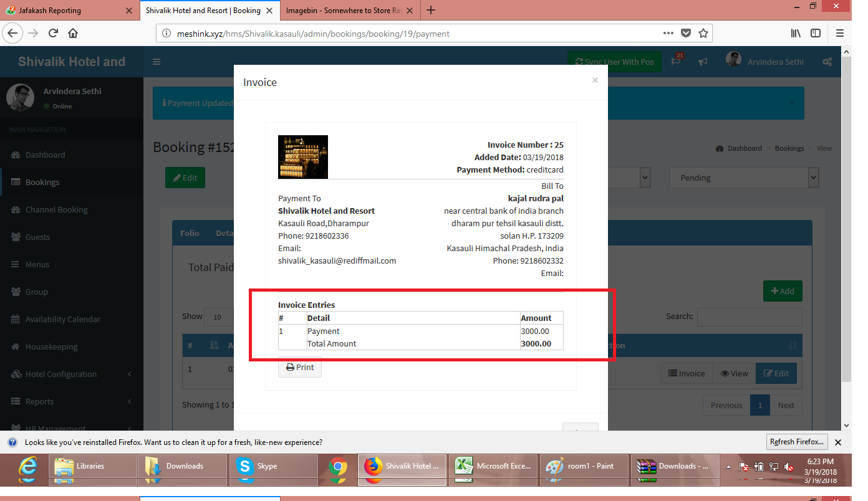Open the Pending status dropdown
The image size is (868, 501).
[x=744, y=178]
